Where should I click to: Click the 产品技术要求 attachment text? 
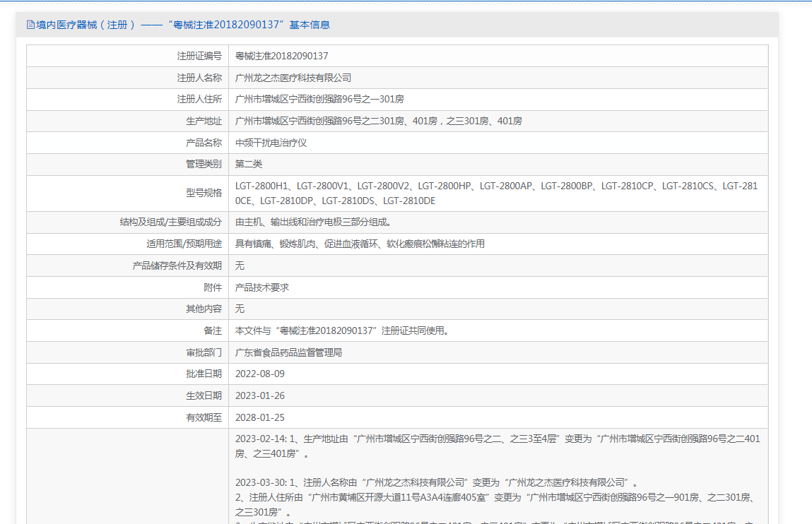pos(262,287)
